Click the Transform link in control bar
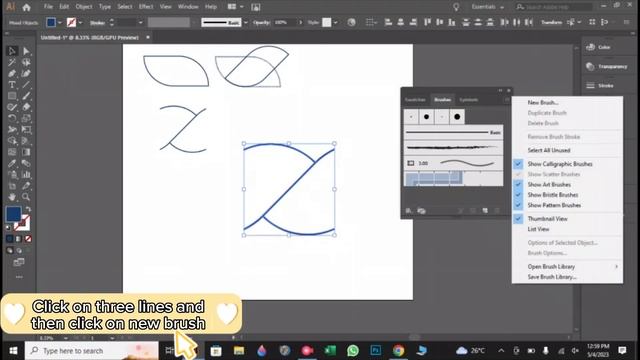 551,22
